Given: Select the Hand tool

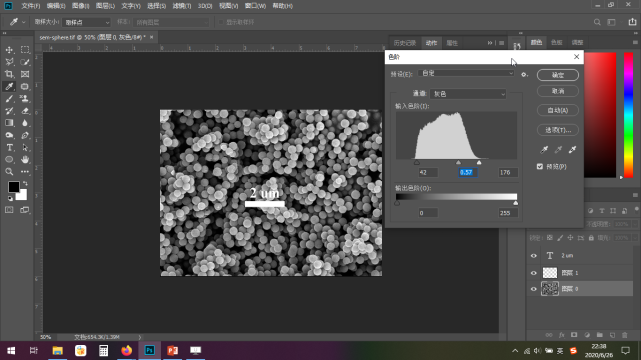Looking at the screenshot, I should pyautogui.click(x=25, y=160).
